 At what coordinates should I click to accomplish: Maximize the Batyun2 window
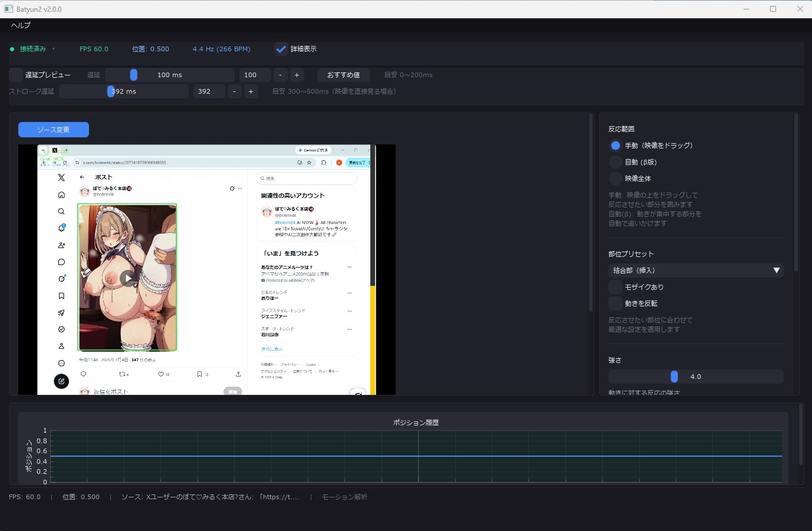pos(773,9)
